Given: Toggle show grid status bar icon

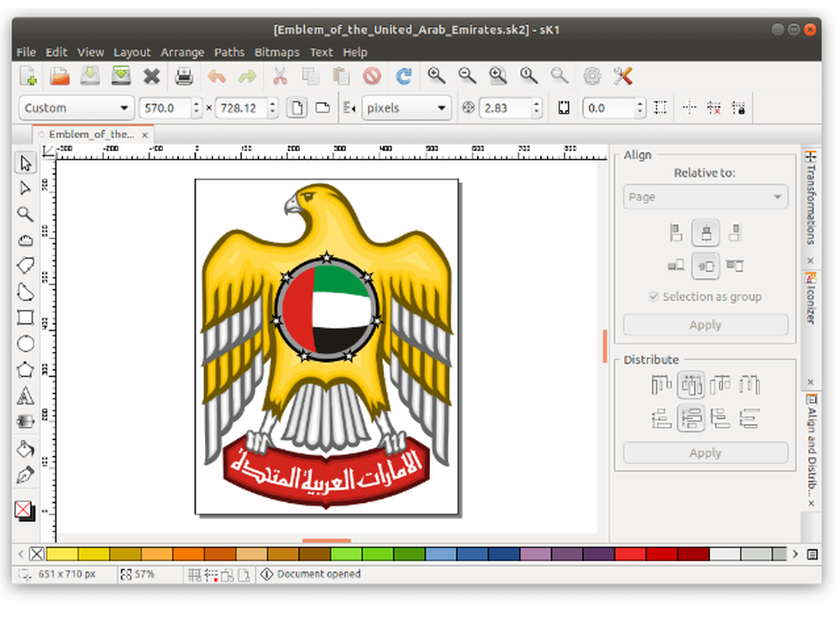Looking at the screenshot, I should [195, 575].
